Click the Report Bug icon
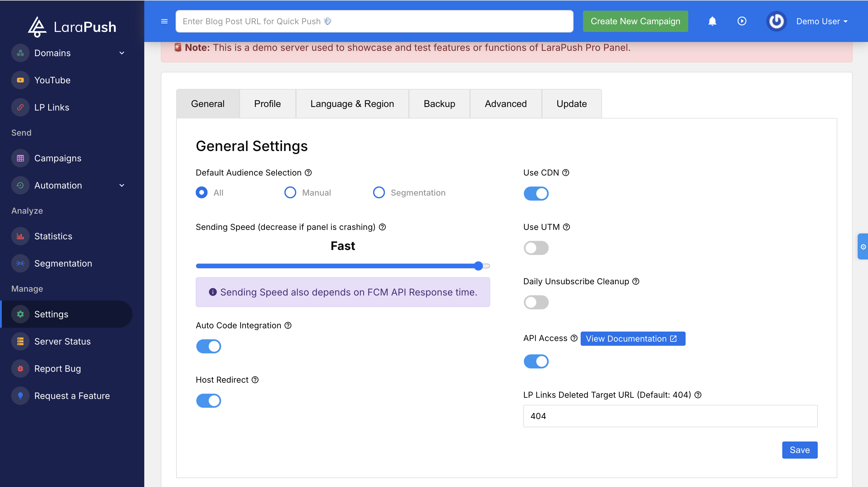 pos(20,369)
